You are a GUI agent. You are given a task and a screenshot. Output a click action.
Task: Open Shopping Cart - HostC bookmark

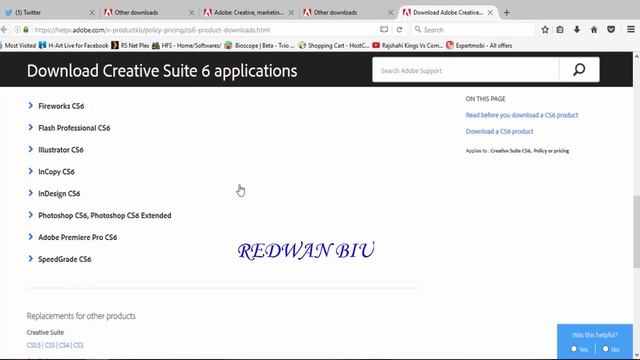coord(334,45)
